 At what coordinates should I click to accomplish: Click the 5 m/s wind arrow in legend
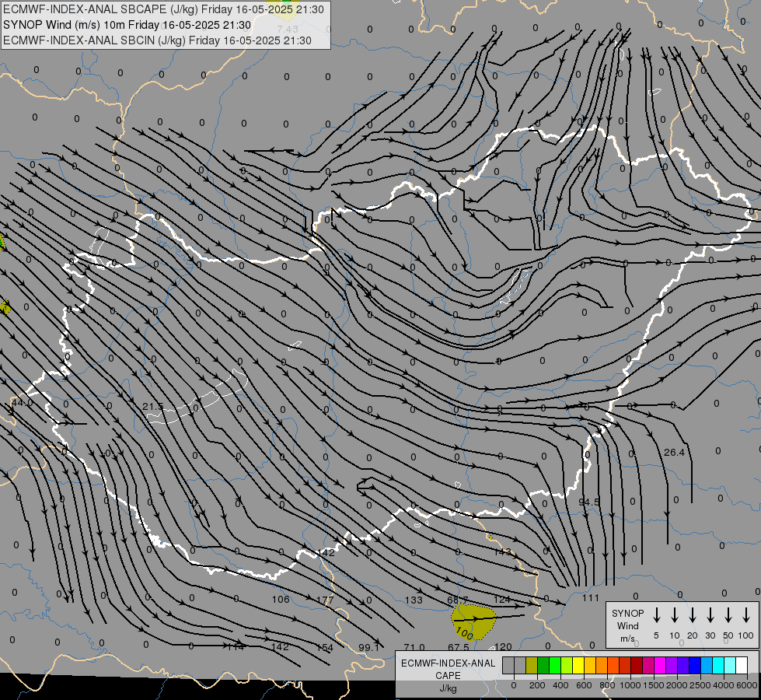click(656, 615)
